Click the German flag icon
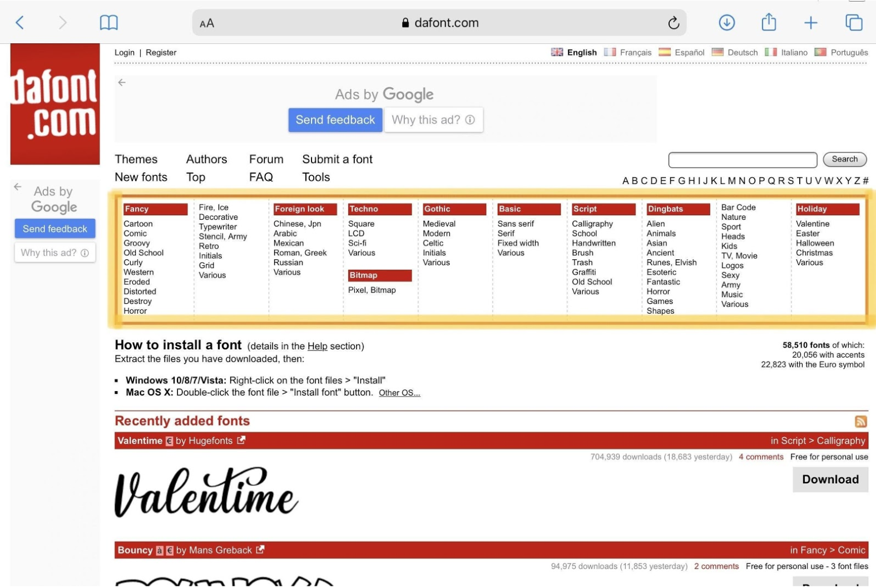The width and height of the screenshot is (876, 588). click(717, 52)
